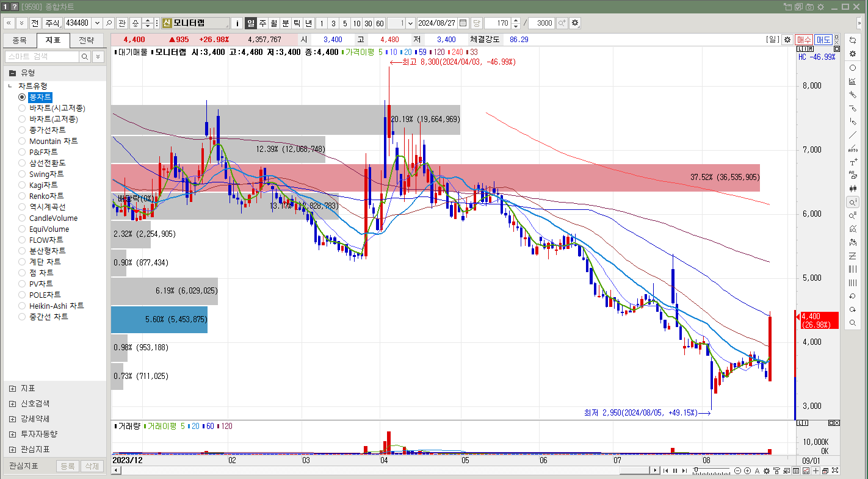The height and width of the screenshot is (479, 868).
Task: Click the pause playback icon
Action: click(x=675, y=470)
